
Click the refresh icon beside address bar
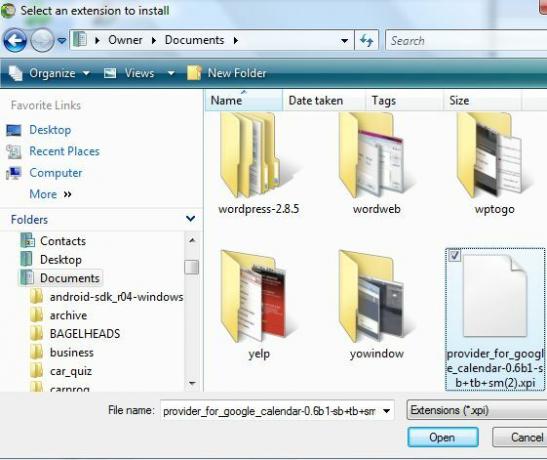(366, 40)
